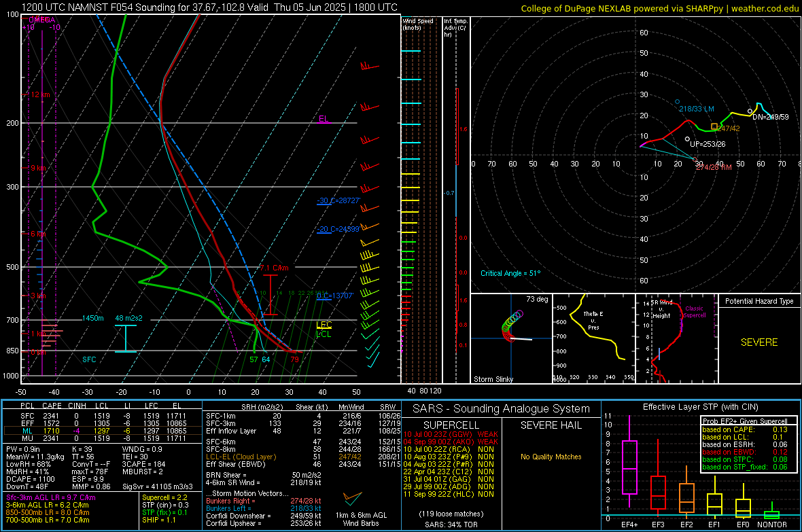Click the 'Classic Supercell' label in SR Wind inset
802x532 pixels.
[x=695, y=312]
